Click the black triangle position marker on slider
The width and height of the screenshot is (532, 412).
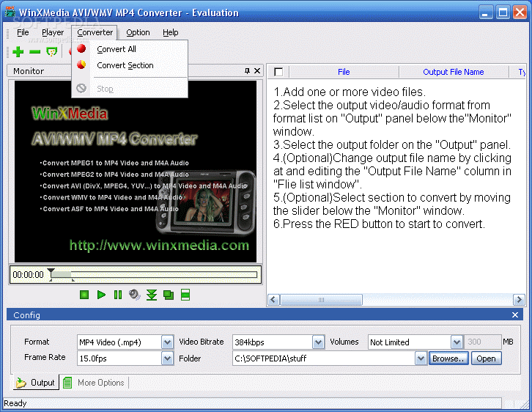51,272
